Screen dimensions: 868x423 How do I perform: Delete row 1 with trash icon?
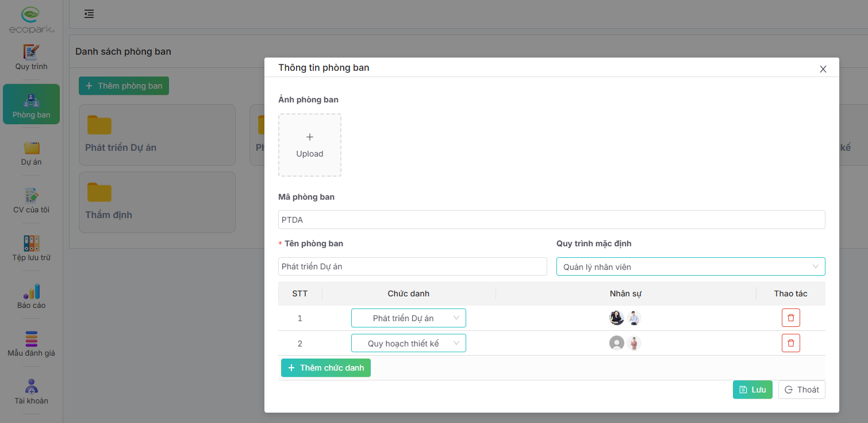(x=790, y=318)
